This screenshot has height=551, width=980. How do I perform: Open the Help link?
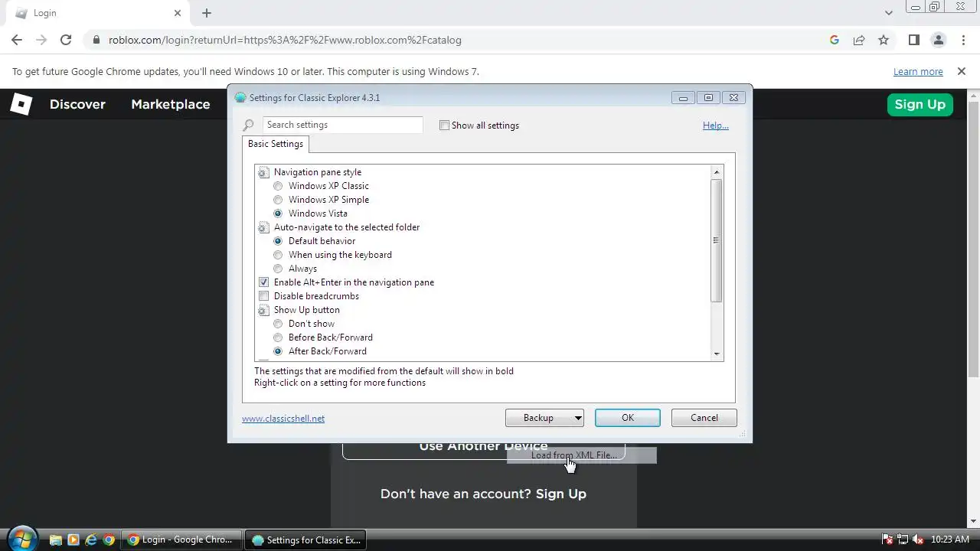click(716, 126)
